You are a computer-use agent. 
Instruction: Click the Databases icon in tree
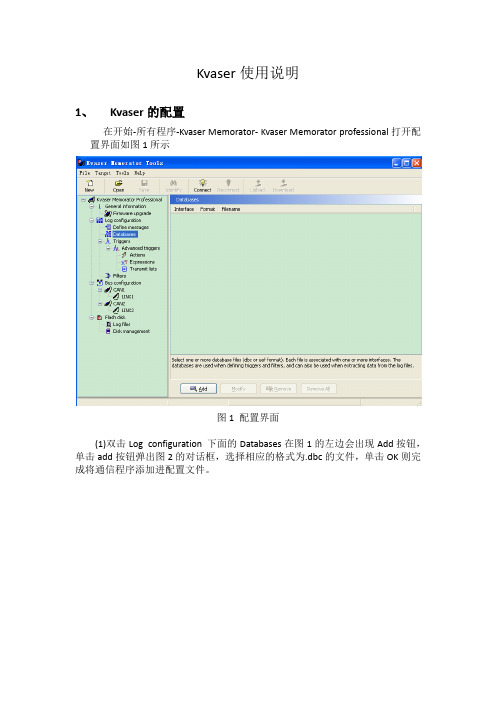(x=108, y=234)
